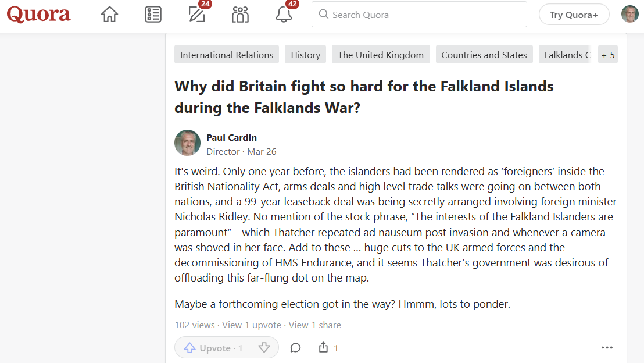Go to the Quora home feed icon
644x363 pixels.
109,15
